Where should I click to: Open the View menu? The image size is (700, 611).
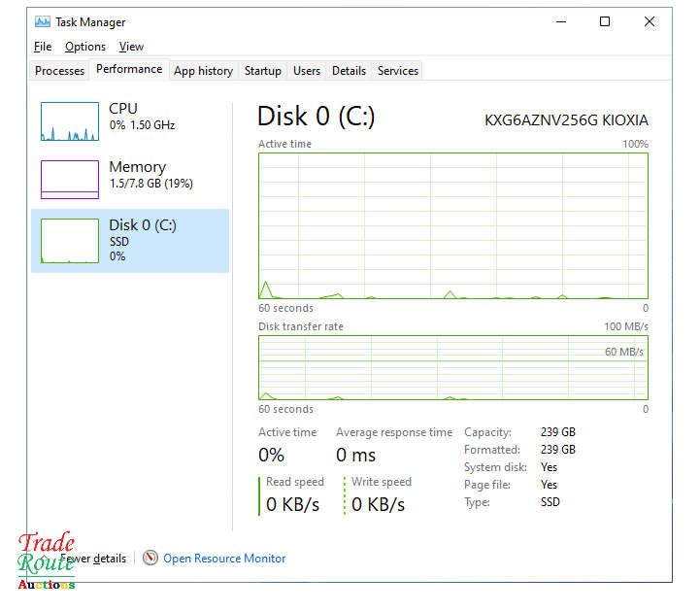pos(131,47)
